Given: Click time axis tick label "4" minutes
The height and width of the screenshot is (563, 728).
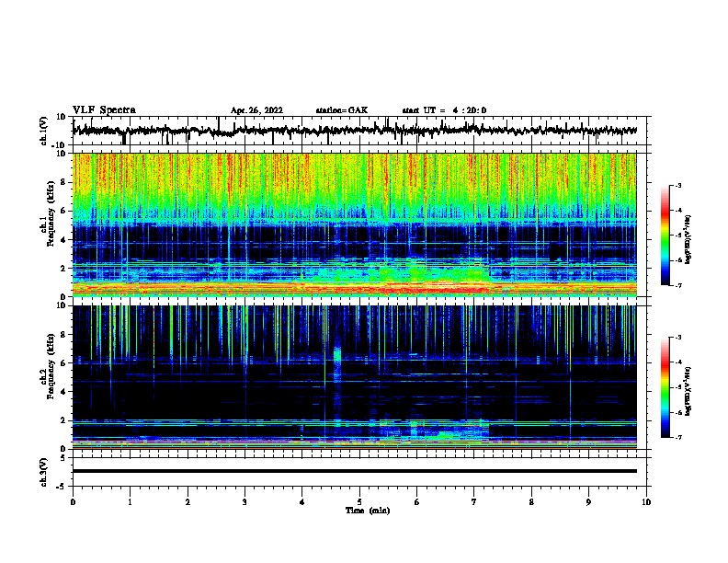Looking at the screenshot, I should point(302,502).
